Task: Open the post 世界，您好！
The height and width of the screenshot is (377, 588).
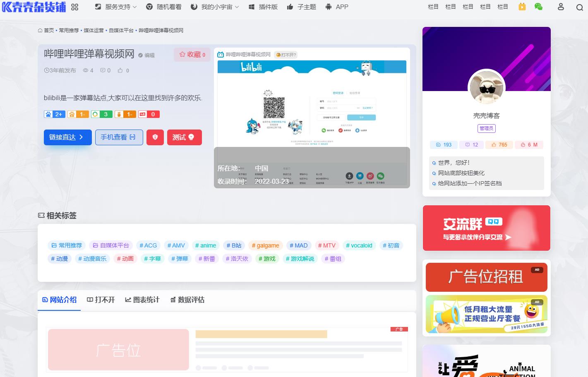Action: [454, 163]
